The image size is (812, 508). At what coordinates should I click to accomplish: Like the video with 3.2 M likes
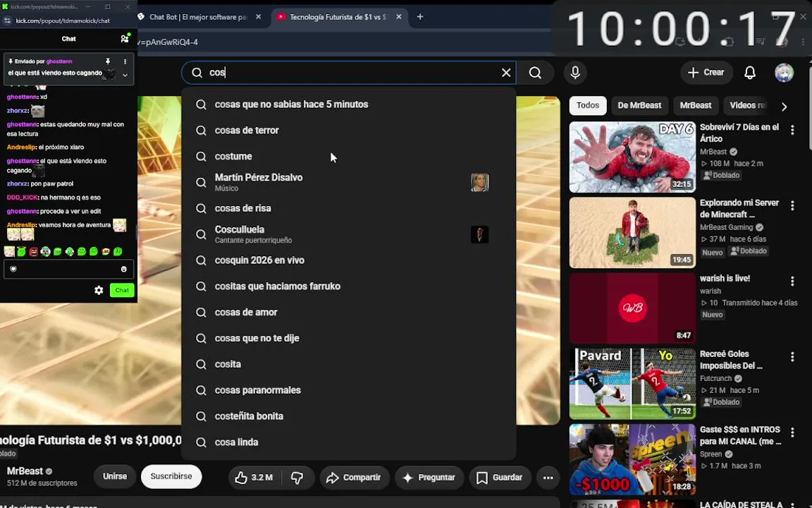pyautogui.click(x=254, y=478)
